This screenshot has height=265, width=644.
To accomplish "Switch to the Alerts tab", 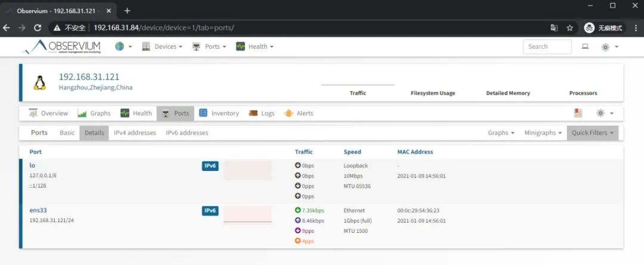I will [299, 113].
